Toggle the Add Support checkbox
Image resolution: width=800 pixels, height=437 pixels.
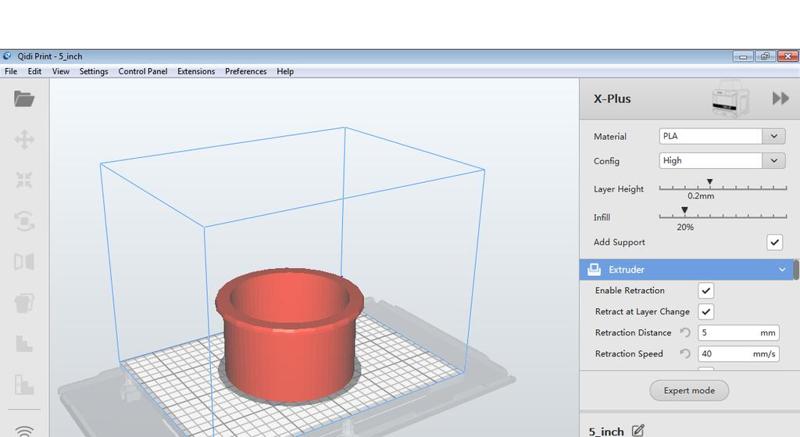pyautogui.click(x=774, y=242)
